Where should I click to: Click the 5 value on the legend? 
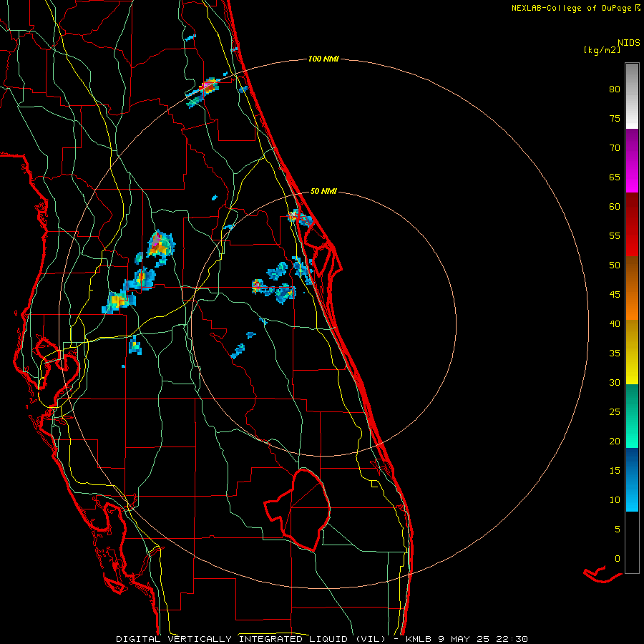coord(618,530)
